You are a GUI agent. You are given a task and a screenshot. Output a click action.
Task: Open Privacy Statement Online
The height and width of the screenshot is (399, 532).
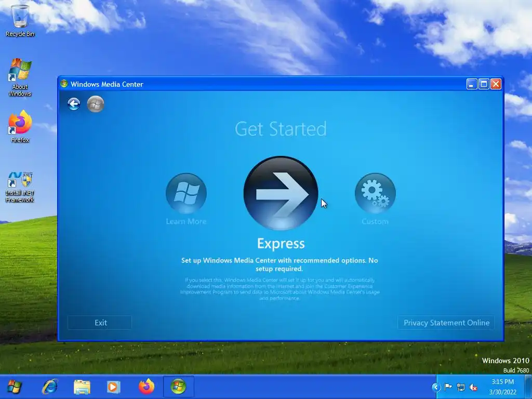point(446,323)
